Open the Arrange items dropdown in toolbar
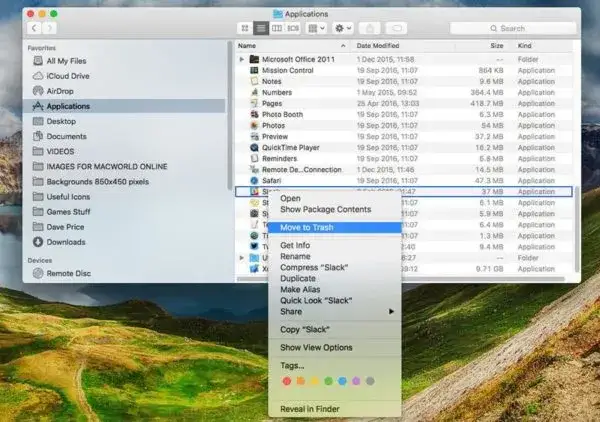 [316, 28]
